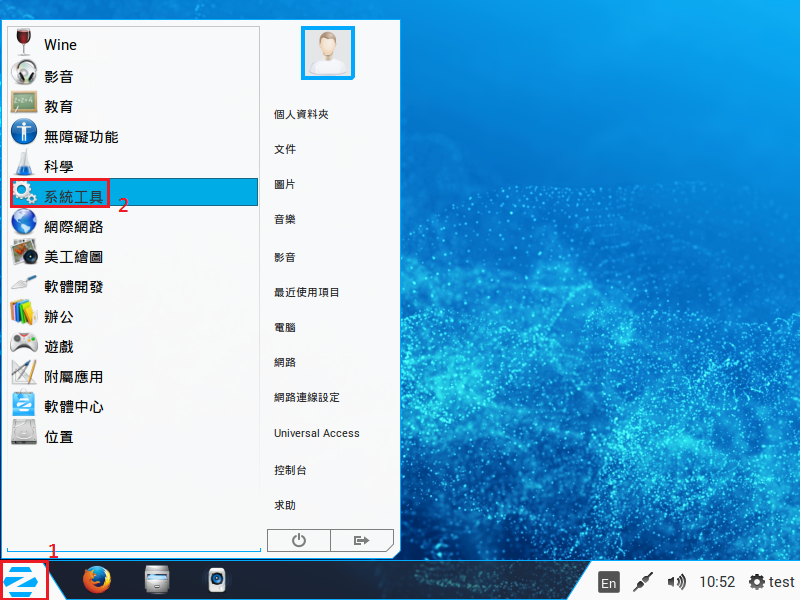Switch input language via En indicator
This screenshot has width=800, height=600.
[609, 582]
